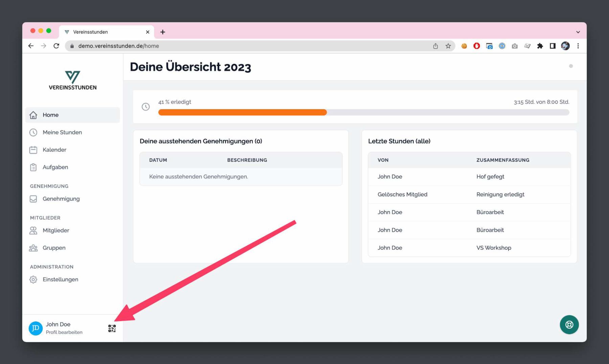Open the Chrome three-dot menu
The image size is (609, 364).
pos(578,46)
